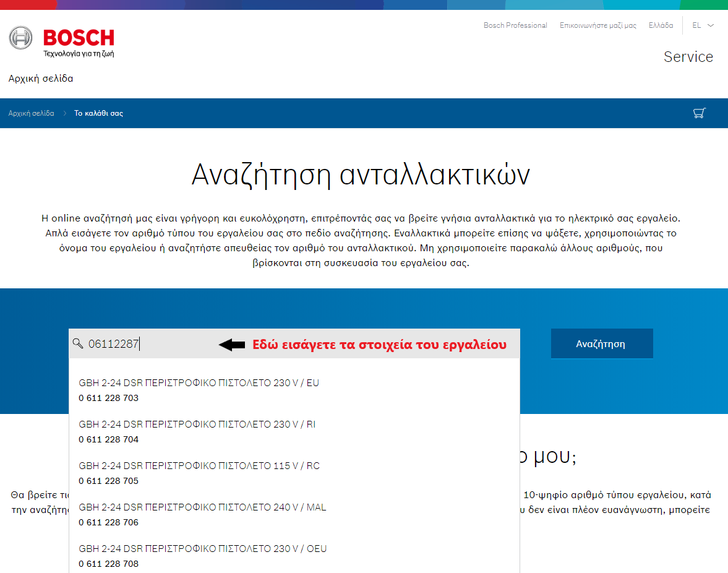Click part number 0 611 228 704
The image size is (728, 573).
pyautogui.click(x=109, y=439)
